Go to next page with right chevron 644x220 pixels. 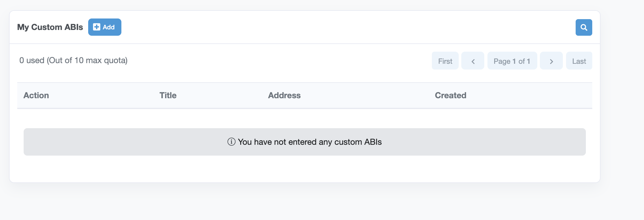[x=551, y=61]
